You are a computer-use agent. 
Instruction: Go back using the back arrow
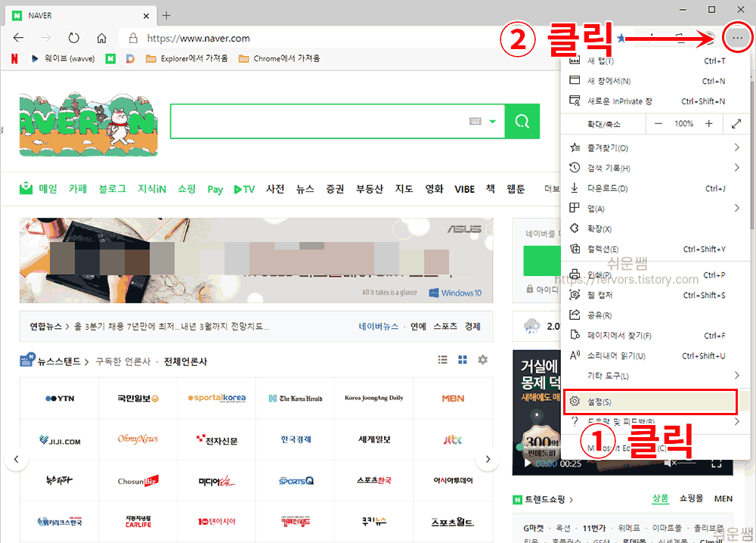pos(18,38)
